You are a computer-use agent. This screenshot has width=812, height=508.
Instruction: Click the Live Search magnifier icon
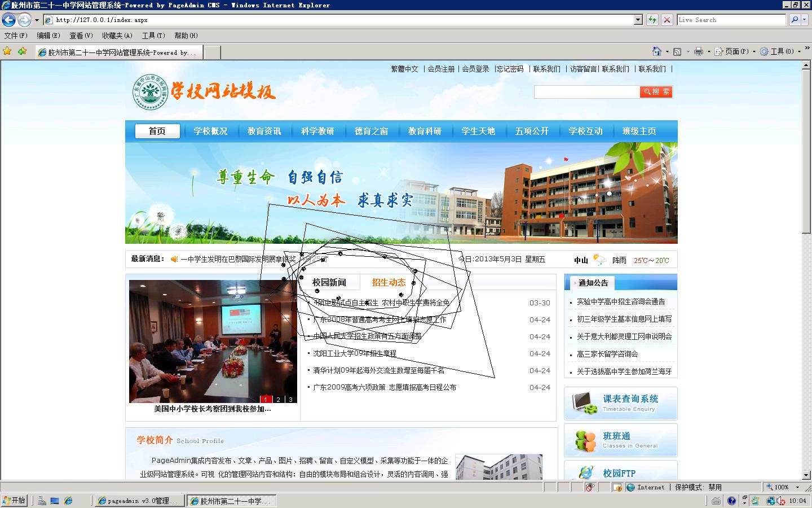795,20
